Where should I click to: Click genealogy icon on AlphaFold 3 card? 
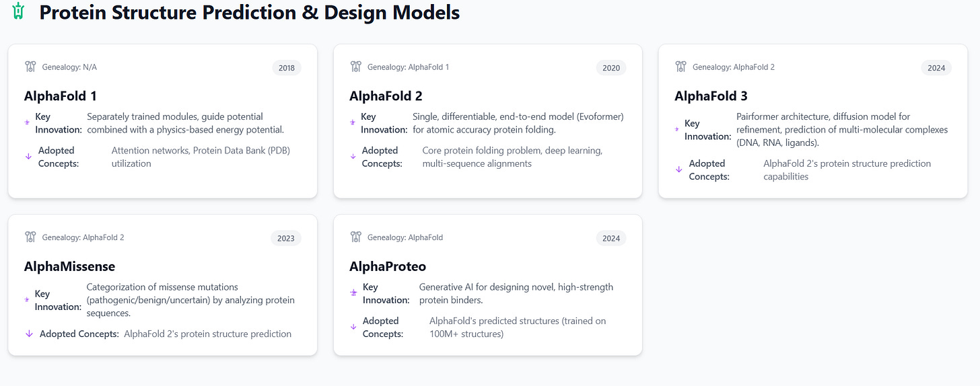coord(681,67)
